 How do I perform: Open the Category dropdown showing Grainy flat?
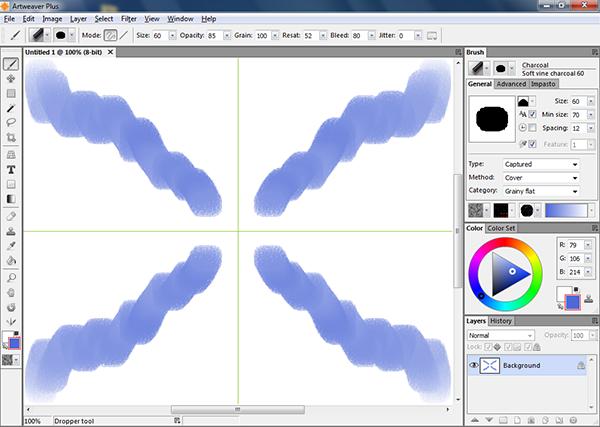(540, 190)
